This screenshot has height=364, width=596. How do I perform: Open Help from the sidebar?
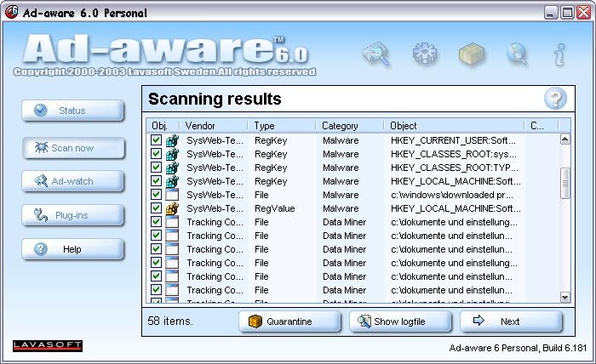[x=73, y=249]
